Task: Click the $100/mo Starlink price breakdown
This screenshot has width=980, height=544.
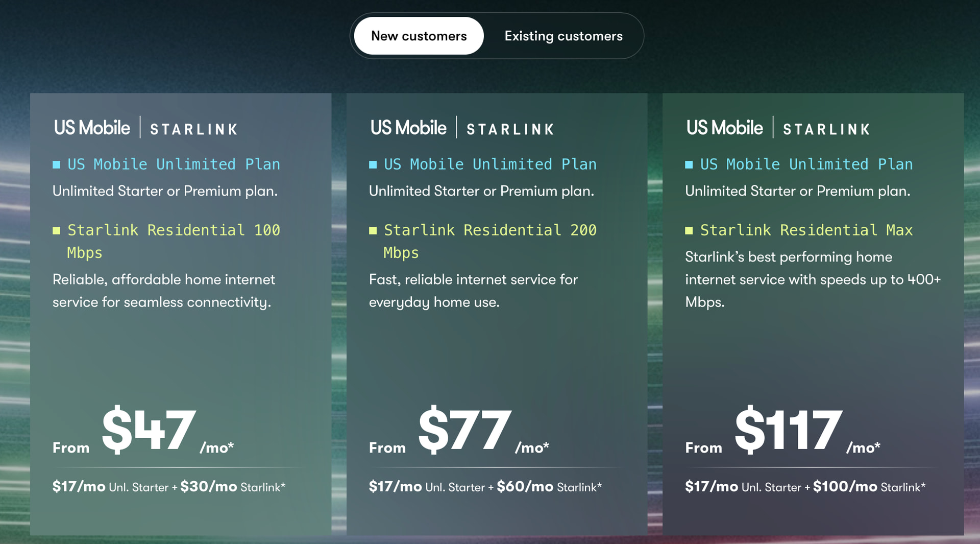Action: (x=869, y=487)
